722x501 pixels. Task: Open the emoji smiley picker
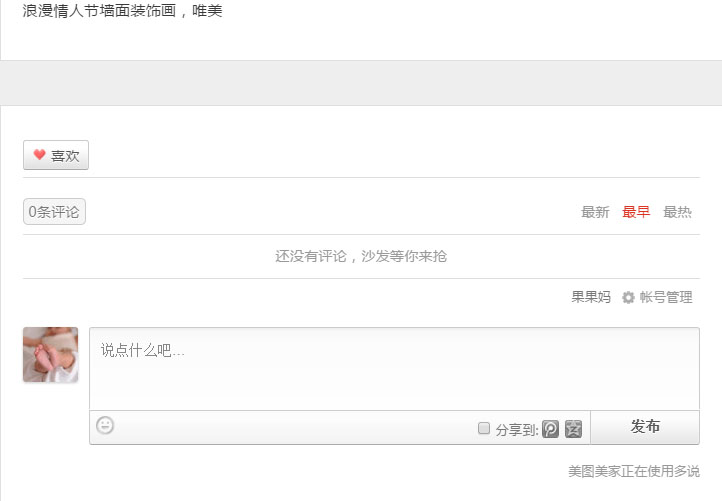[105, 425]
